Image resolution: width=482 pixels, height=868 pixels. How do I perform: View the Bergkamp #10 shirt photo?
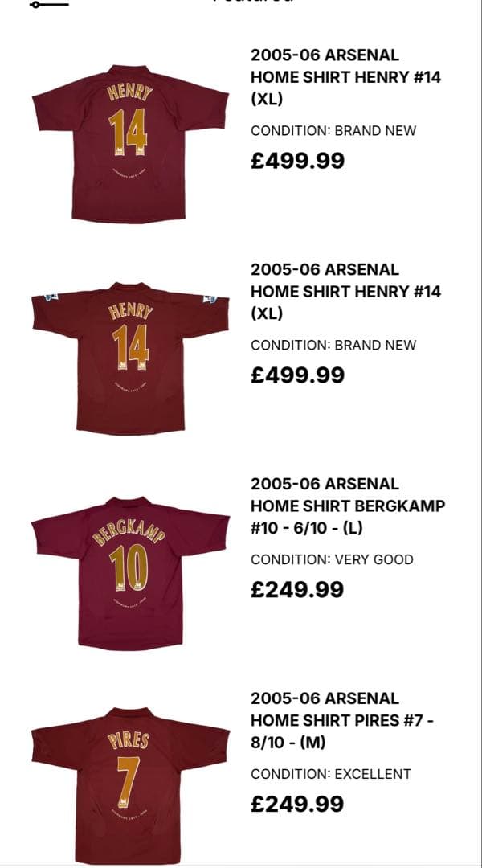tap(130, 572)
